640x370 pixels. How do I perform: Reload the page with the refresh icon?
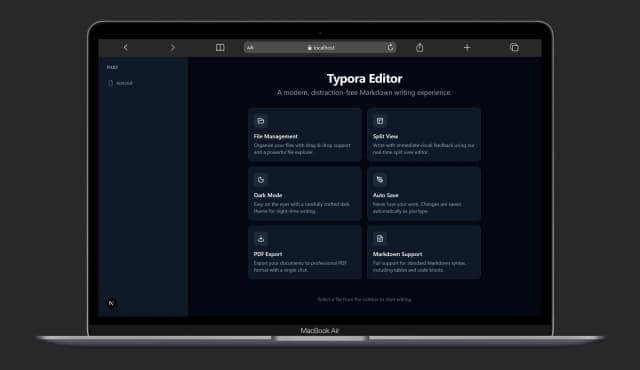[x=390, y=47]
